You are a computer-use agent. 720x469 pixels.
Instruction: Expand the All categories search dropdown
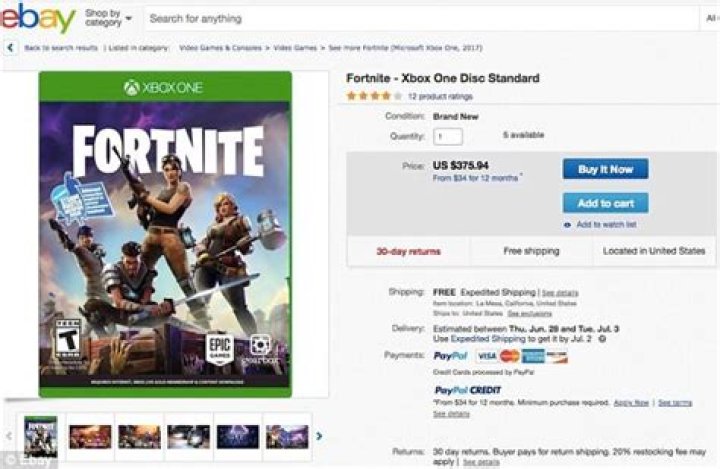711,18
